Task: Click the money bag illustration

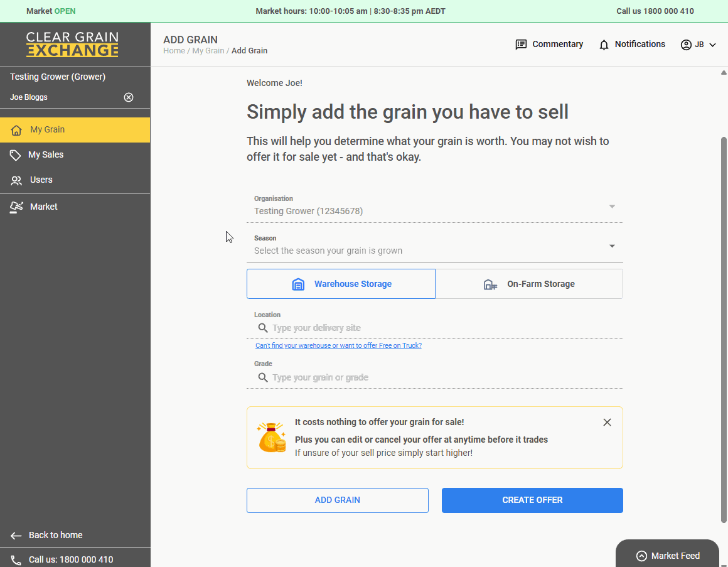Action: coord(272,437)
